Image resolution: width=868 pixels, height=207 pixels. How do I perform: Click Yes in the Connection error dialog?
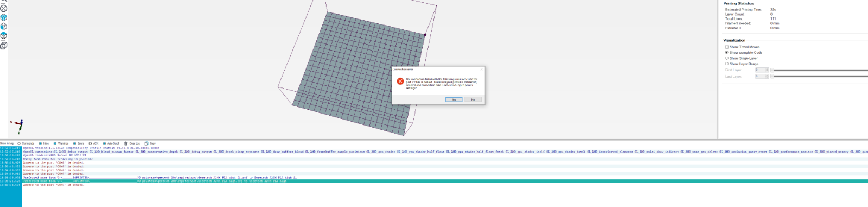pyautogui.click(x=454, y=99)
